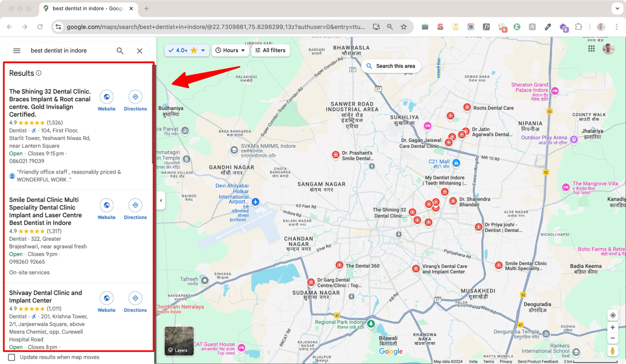Open the Google account avatar on map
Screen dimensions: 626x364
point(608,49)
